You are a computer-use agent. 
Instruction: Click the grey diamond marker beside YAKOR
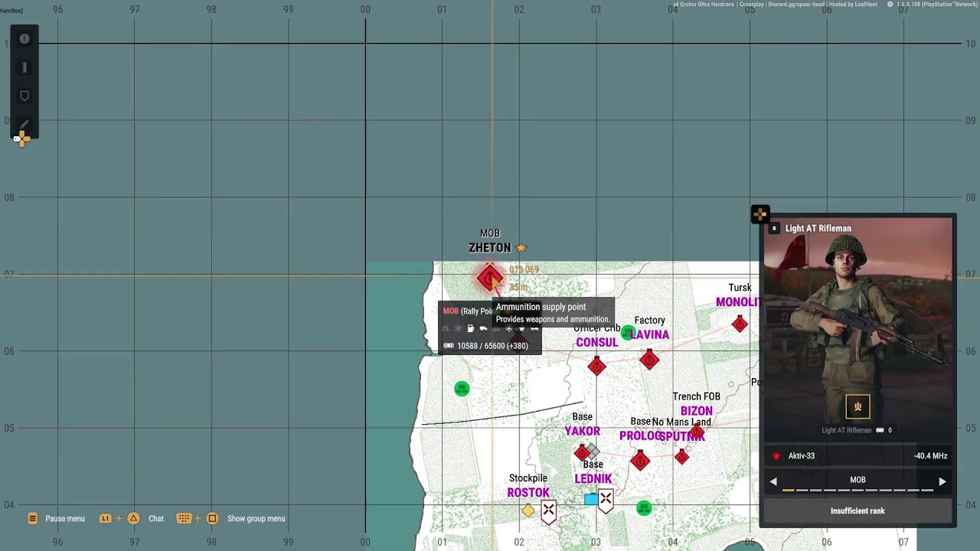click(592, 453)
